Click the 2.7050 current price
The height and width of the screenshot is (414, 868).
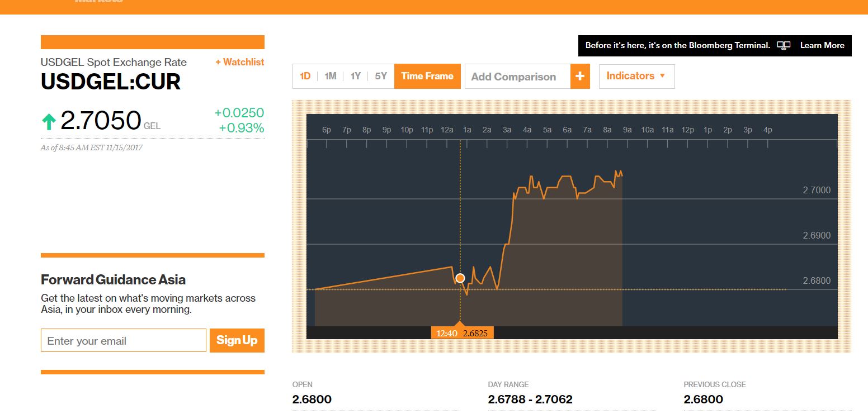click(101, 120)
